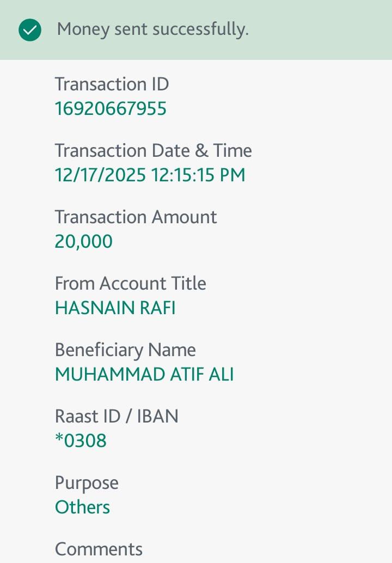392x563 pixels.
Task: Click the green success checkmark icon
Action: click(30, 30)
